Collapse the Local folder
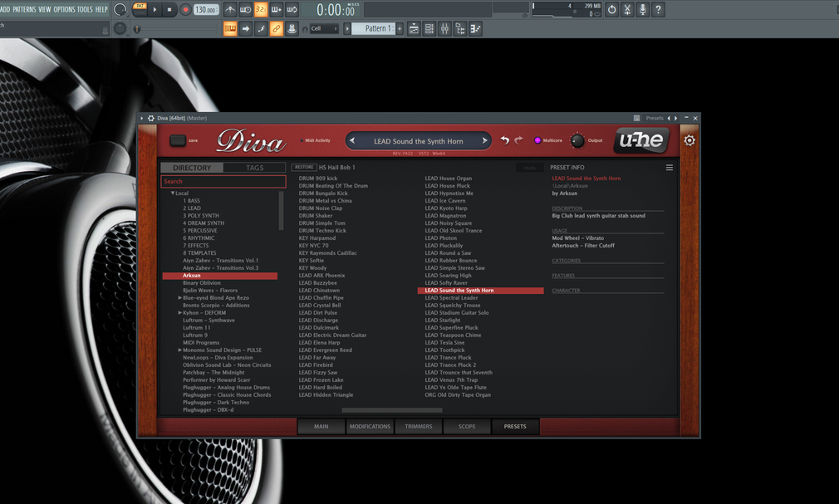839x504 pixels. [172, 193]
